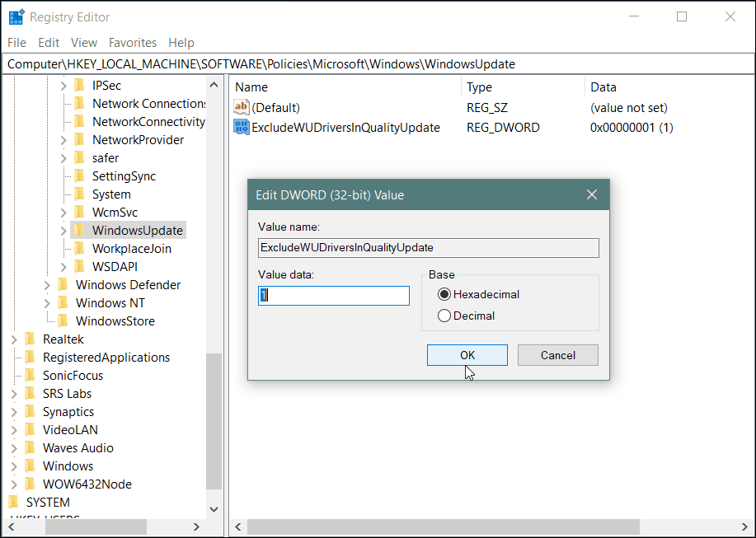
Task: Select the NetworkConnectivity key
Action: [x=149, y=122]
